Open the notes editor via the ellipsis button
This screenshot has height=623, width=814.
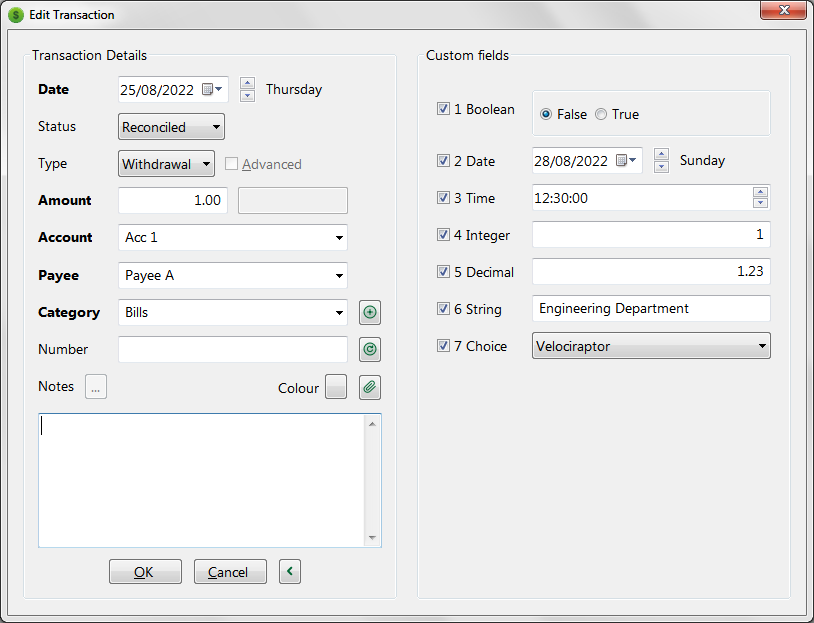(95, 386)
